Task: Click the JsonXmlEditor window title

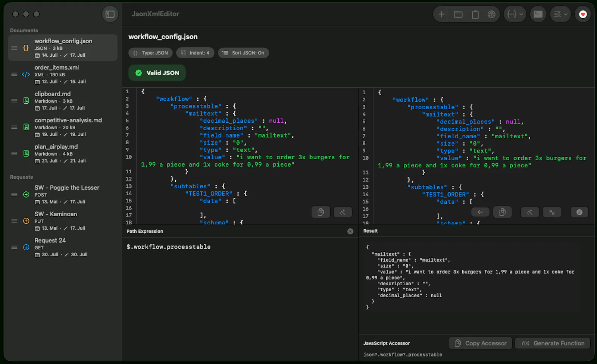Action: tap(155, 14)
